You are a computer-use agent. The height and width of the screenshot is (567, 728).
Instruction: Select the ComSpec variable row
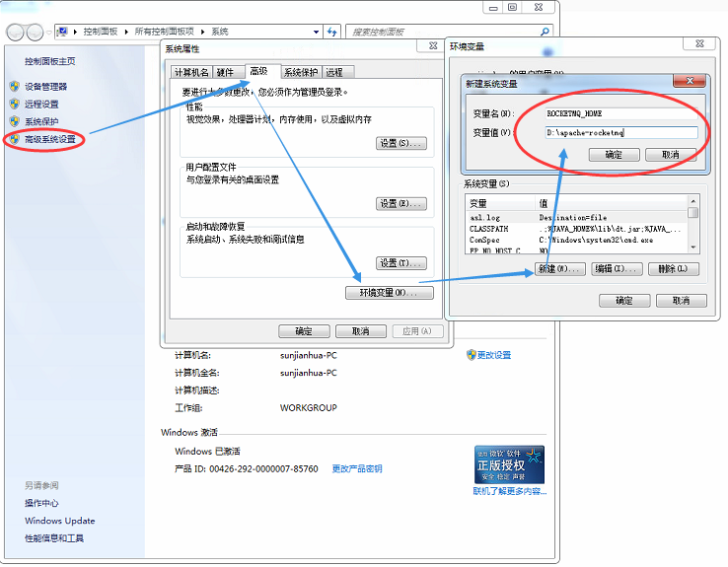coord(577,240)
